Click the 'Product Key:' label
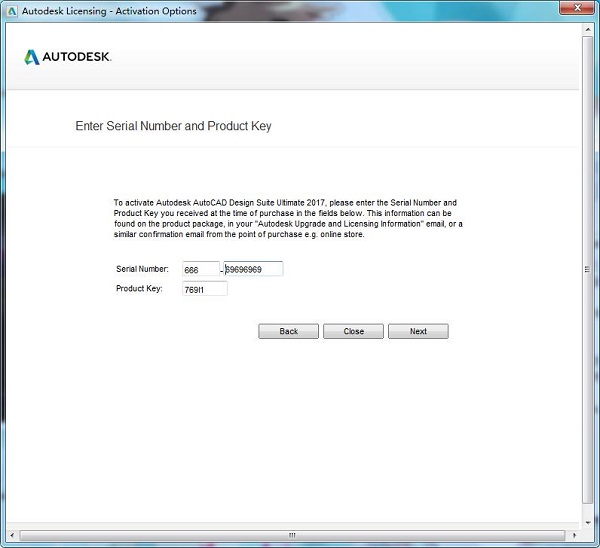Image resolution: width=600 pixels, height=548 pixels. 139,289
